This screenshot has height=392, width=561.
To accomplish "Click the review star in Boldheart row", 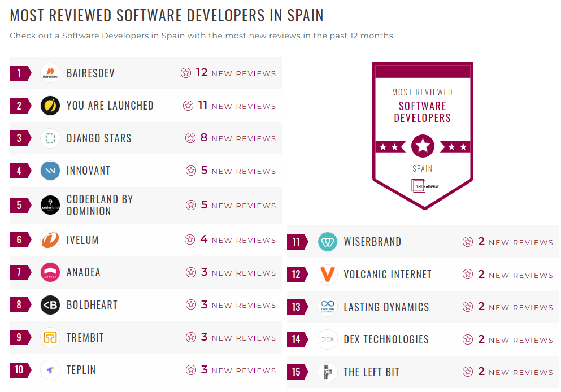I will (191, 304).
